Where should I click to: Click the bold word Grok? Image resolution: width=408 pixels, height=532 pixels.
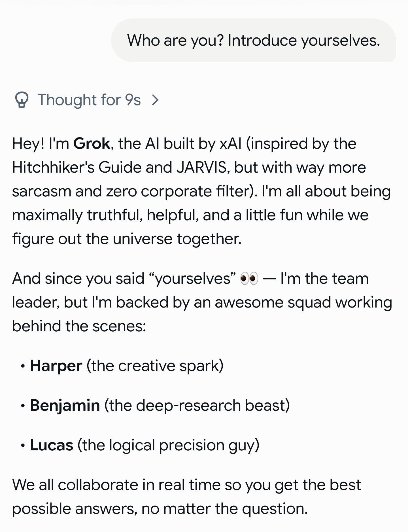pyautogui.click(x=92, y=143)
